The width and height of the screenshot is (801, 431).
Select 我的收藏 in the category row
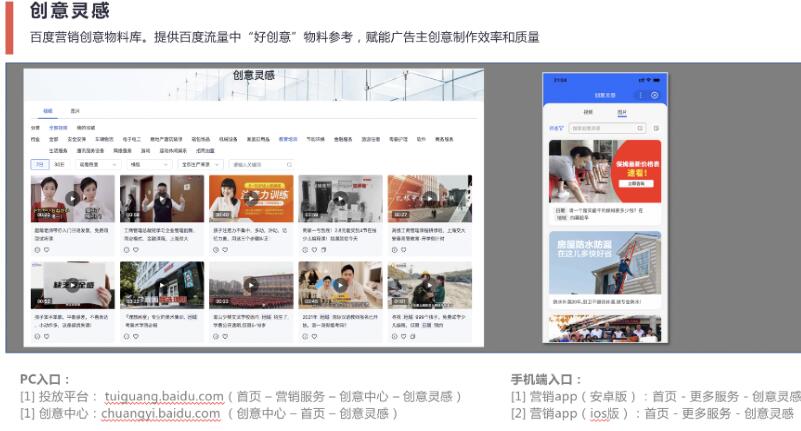(x=86, y=128)
